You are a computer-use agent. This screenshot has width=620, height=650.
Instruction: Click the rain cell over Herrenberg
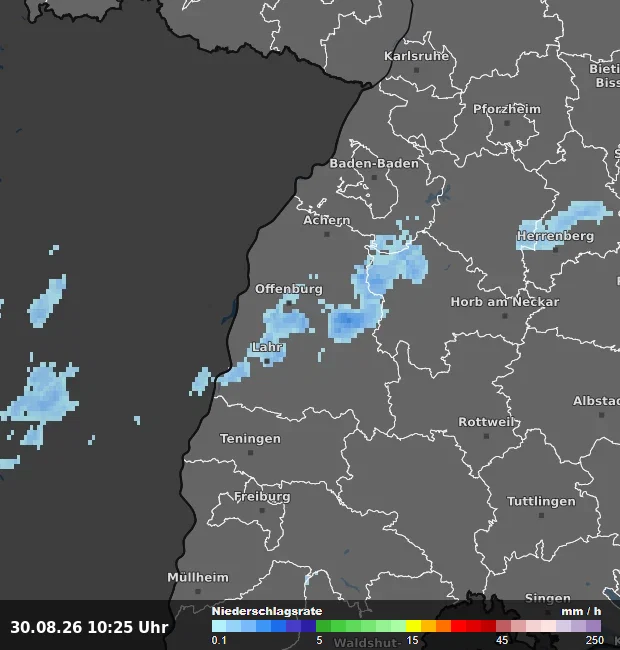564,224
